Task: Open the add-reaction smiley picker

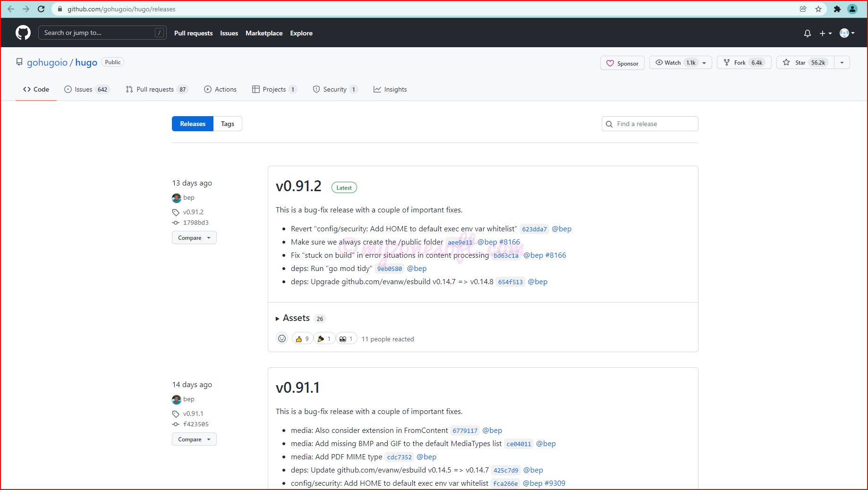Action: 282,338
